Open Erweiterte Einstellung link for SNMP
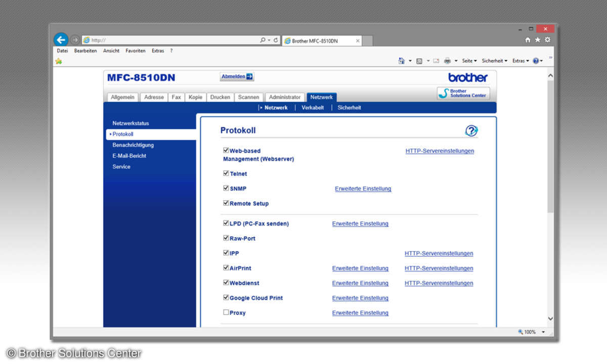Image resolution: width=607 pixels, height=364 pixels. point(363,189)
